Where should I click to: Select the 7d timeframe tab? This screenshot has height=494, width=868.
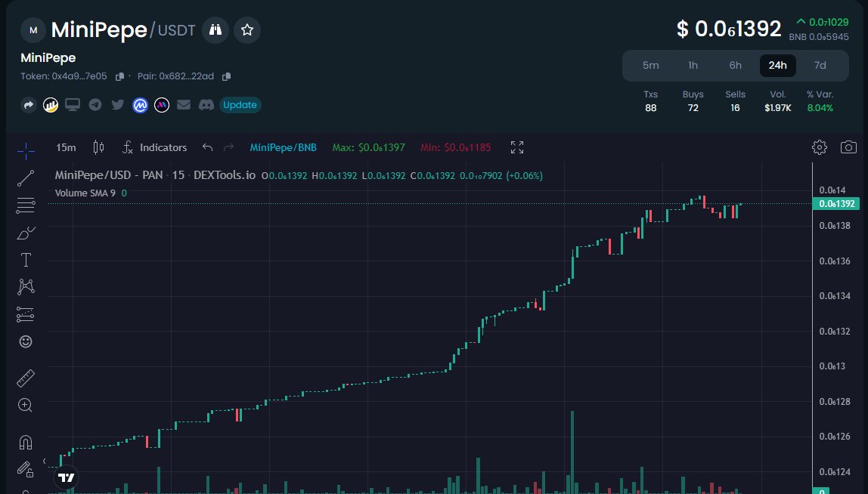click(820, 65)
